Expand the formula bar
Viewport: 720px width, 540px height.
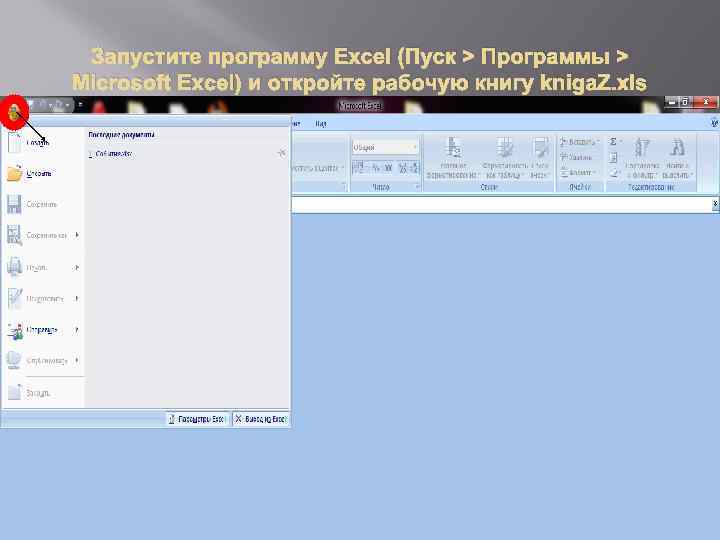pos(715,204)
